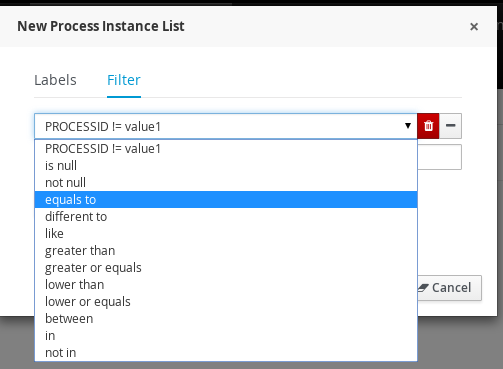Choose 'different to' from the list
This screenshot has width=503, height=369.
tap(226, 217)
